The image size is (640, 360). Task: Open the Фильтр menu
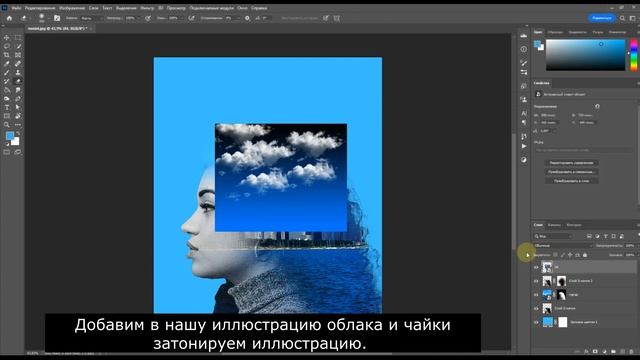(147, 8)
